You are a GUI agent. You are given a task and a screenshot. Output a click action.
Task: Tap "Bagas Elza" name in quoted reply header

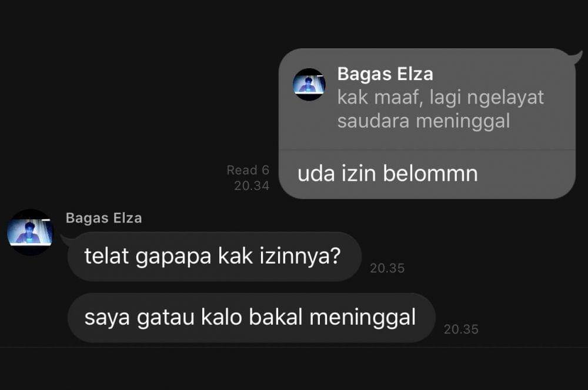(385, 74)
